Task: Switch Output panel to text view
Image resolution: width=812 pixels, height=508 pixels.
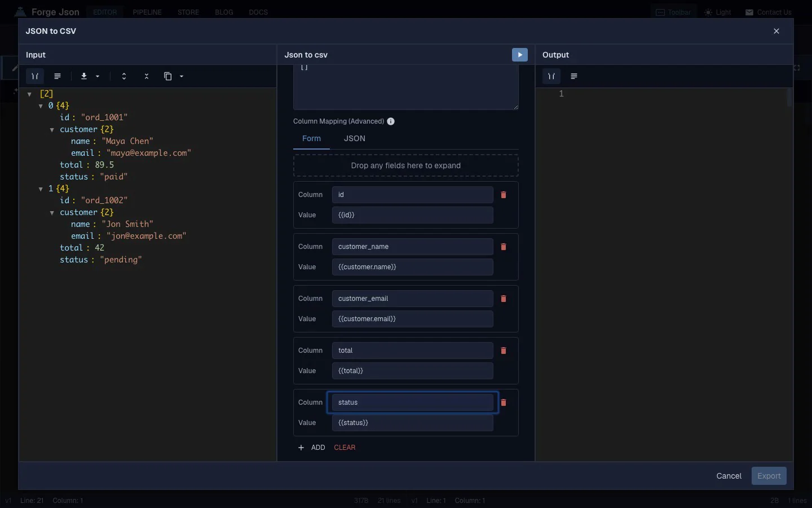Action: tap(574, 76)
